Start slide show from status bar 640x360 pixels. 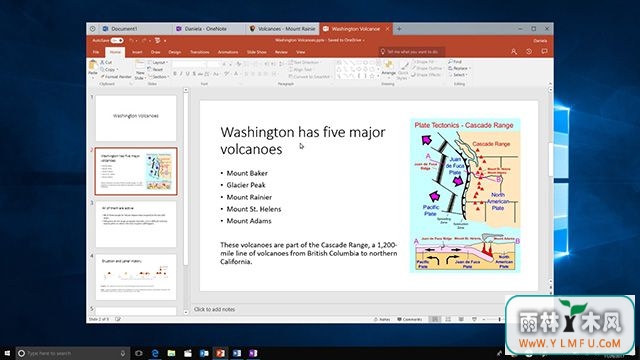pos(474,319)
